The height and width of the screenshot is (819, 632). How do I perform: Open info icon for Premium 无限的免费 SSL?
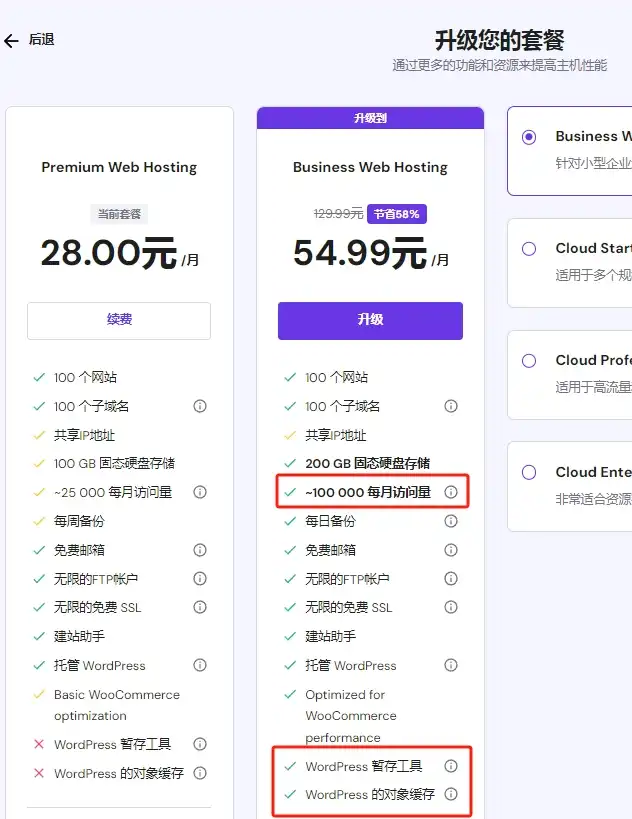click(x=200, y=607)
